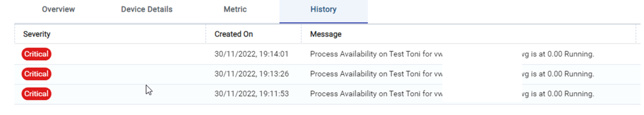Image resolution: width=644 pixels, height=115 pixels.
Task: Select the Metric tab
Action: point(235,10)
